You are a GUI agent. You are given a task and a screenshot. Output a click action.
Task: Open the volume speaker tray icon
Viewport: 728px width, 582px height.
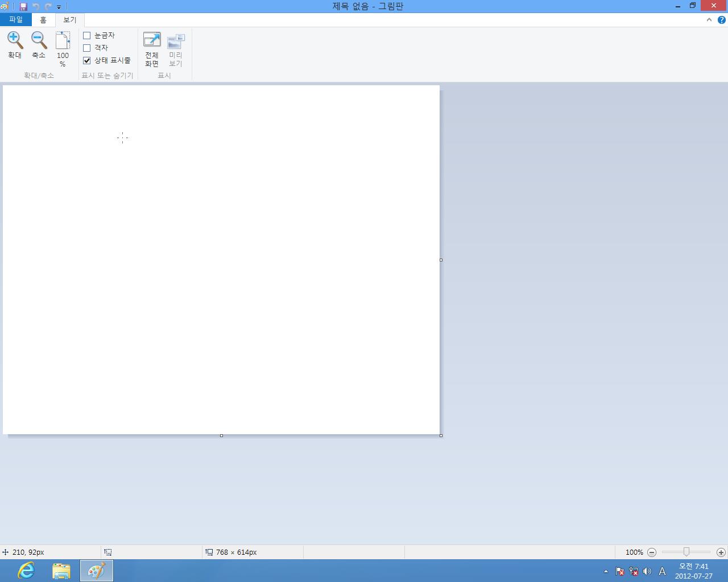tap(647, 571)
